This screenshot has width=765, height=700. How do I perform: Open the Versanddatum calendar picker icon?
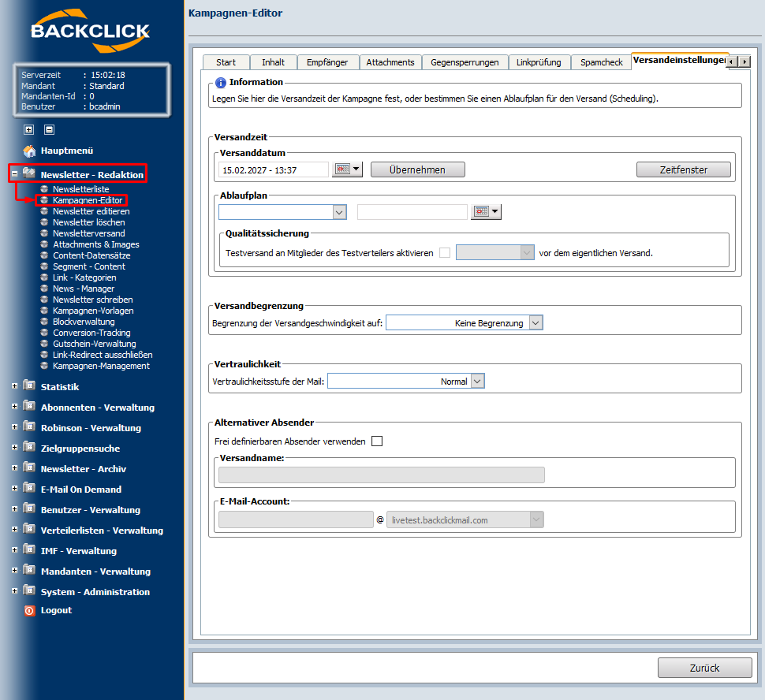coord(346,169)
